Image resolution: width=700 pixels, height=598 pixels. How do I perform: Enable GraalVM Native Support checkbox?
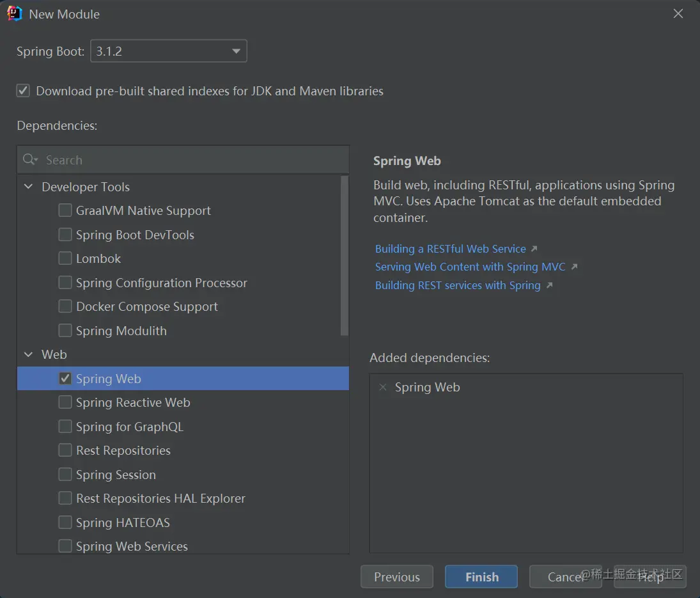[65, 210]
